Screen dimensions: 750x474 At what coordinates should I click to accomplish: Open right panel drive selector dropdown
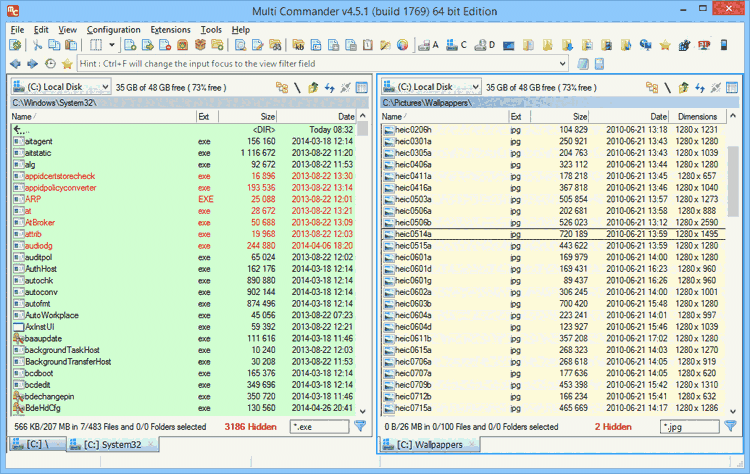pos(475,87)
